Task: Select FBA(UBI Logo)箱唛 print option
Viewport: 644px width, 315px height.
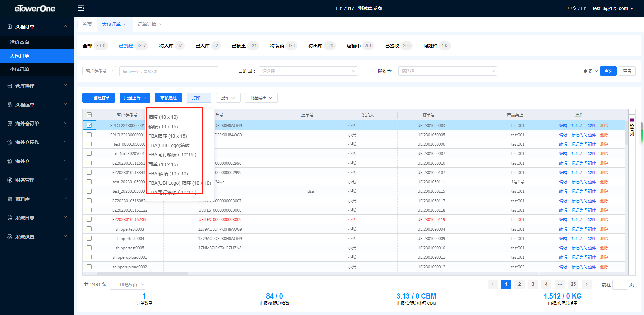Action: click(169, 145)
